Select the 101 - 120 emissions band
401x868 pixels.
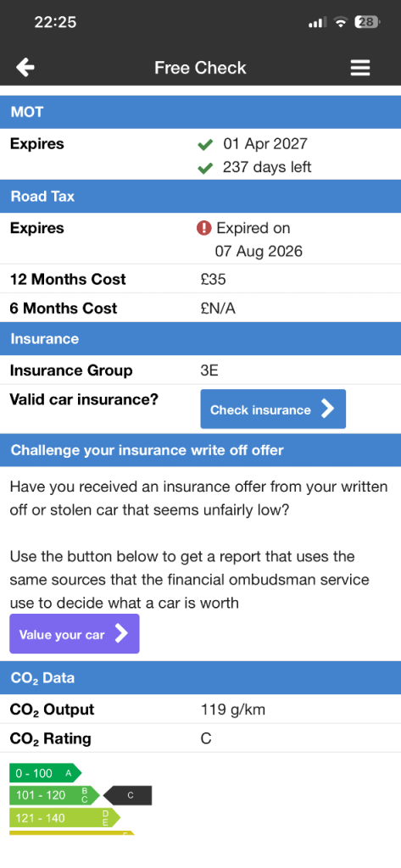(x=54, y=795)
